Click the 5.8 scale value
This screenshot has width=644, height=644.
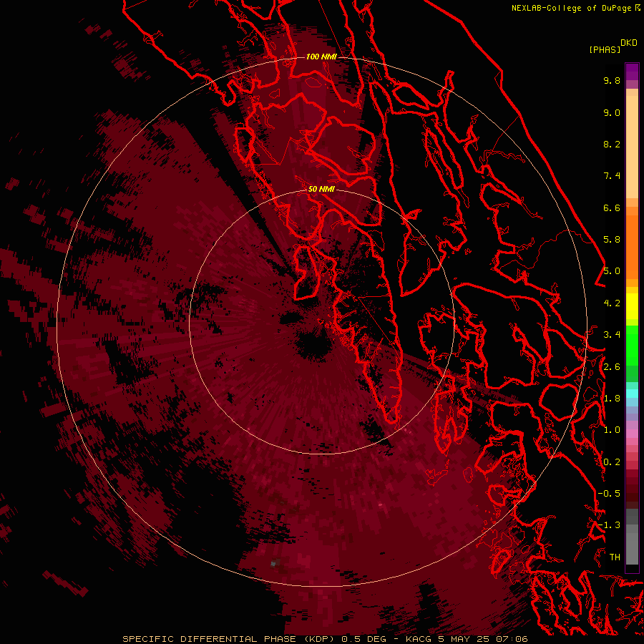click(612, 240)
